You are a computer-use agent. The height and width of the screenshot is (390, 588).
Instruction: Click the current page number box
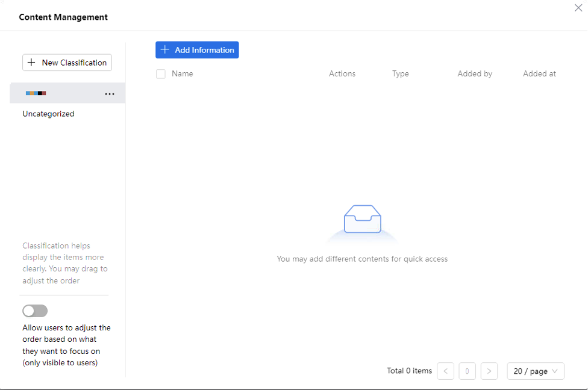click(x=467, y=371)
